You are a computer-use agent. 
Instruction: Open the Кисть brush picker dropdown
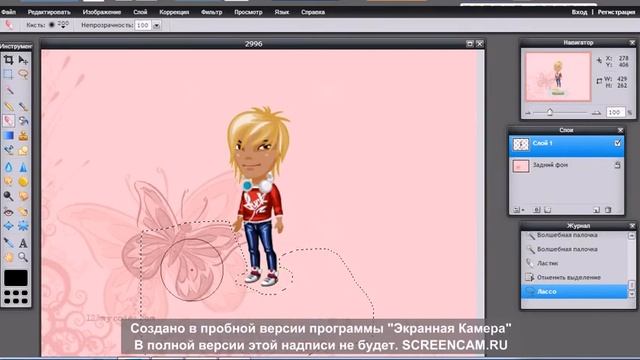63,25
